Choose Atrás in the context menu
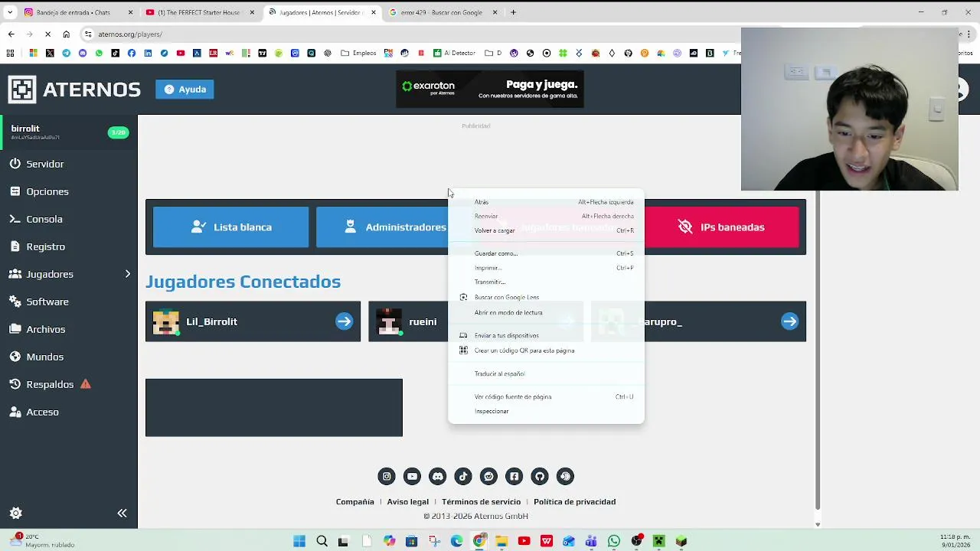This screenshot has height=551, width=980. click(x=546, y=202)
